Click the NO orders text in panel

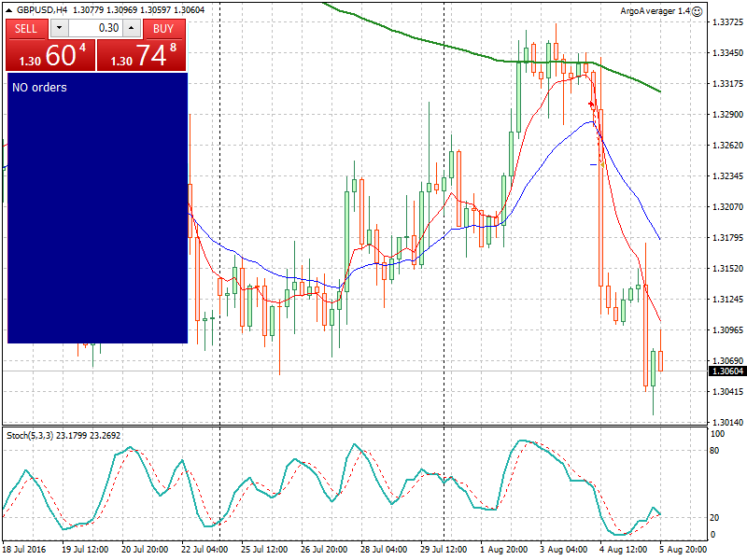pos(39,87)
